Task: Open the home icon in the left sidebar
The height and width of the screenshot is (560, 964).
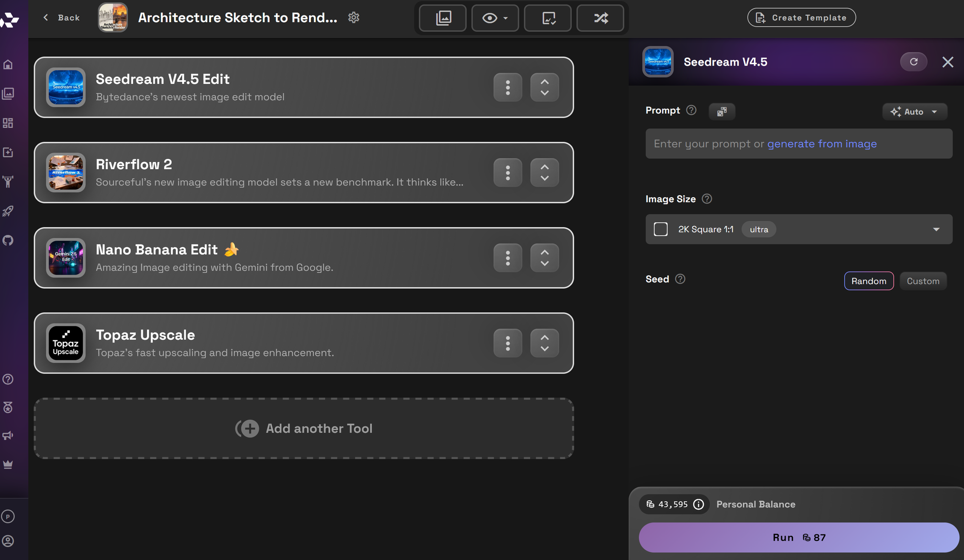Action: pos(8,65)
